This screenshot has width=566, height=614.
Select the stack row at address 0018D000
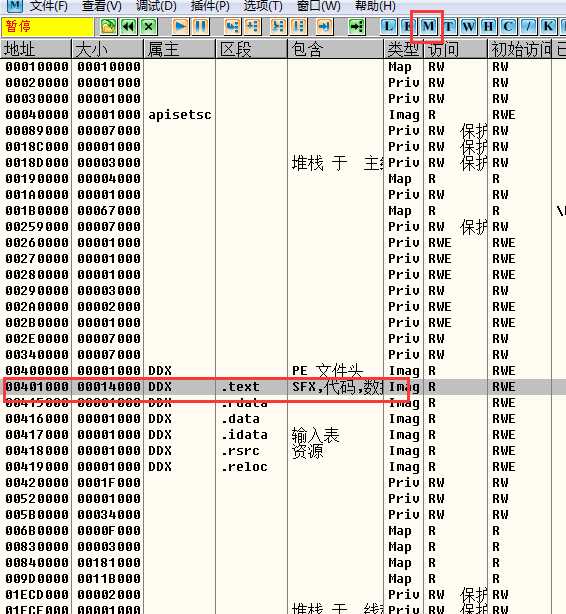tap(283, 163)
